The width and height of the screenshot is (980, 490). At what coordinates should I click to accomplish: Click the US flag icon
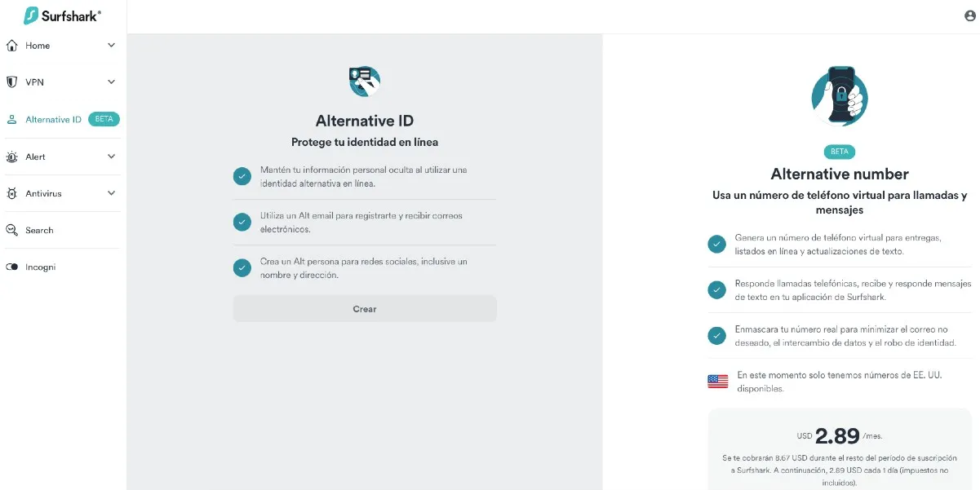coord(718,381)
